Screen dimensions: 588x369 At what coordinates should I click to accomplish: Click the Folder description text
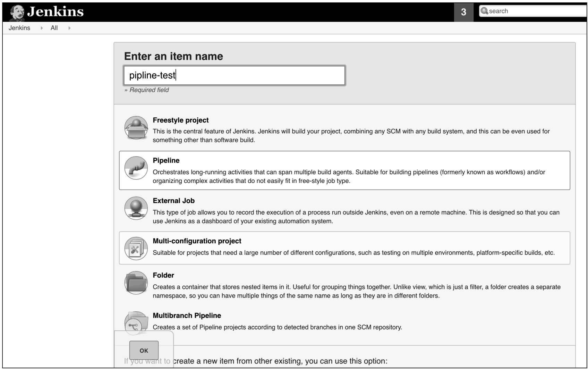357,291
